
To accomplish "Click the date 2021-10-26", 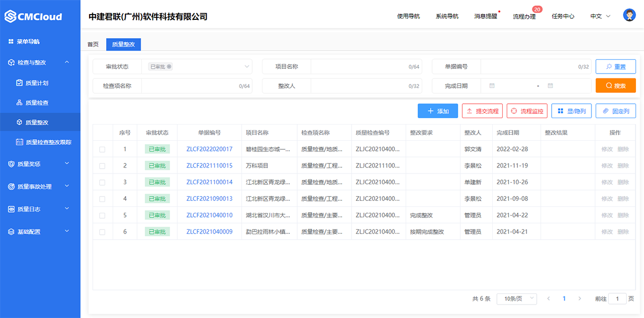I will pyautogui.click(x=512, y=183).
